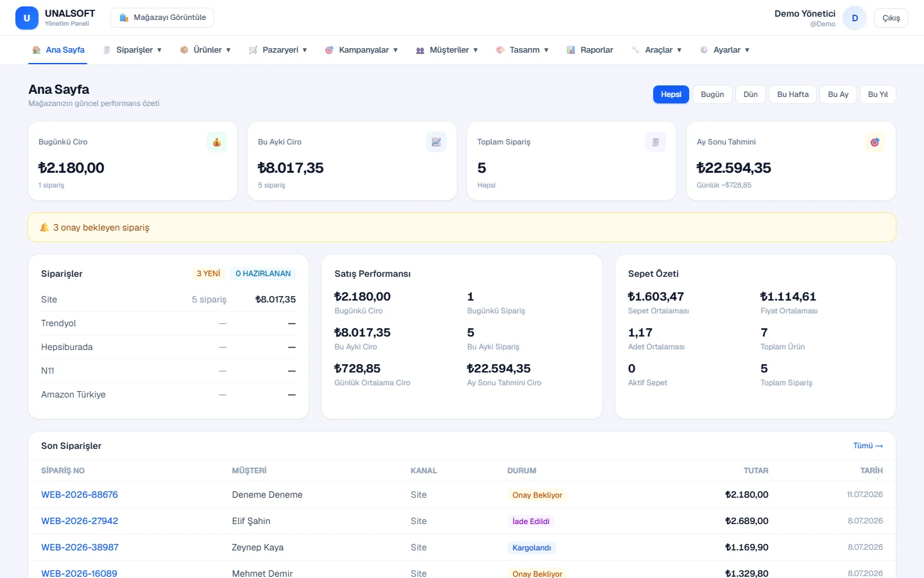Image resolution: width=924 pixels, height=578 pixels.
Task: Expand the Pazaryeri dropdown arrow
Action: pyautogui.click(x=305, y=50)
